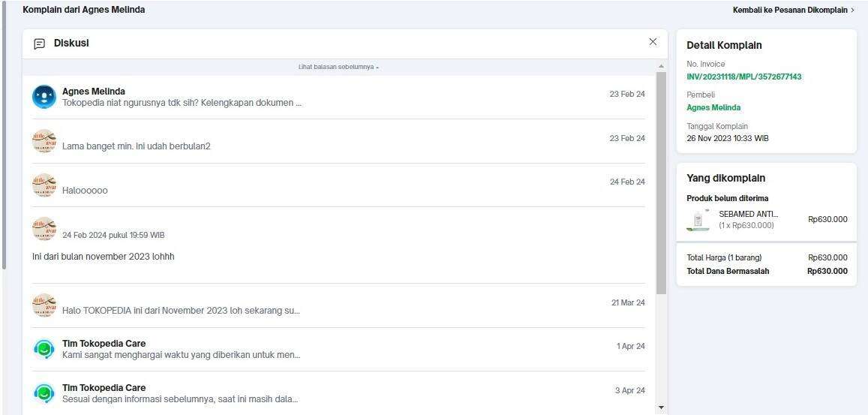Screen dimensions: 868x415
Task: Click 'Produk belum diterima' label
Action: (728, 198)
